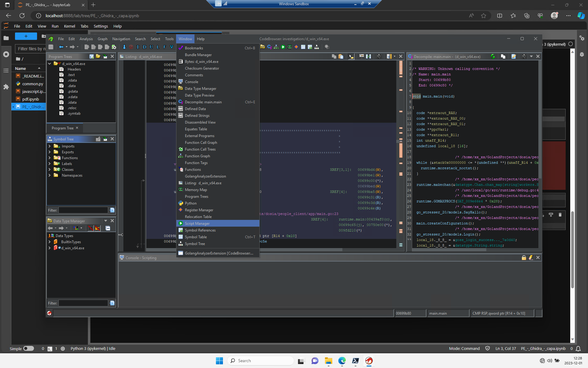The height and width of the screenshot is (368, 588).
Task: Toggle the 'D' data display button in toolbar
Action: [145, 47]
